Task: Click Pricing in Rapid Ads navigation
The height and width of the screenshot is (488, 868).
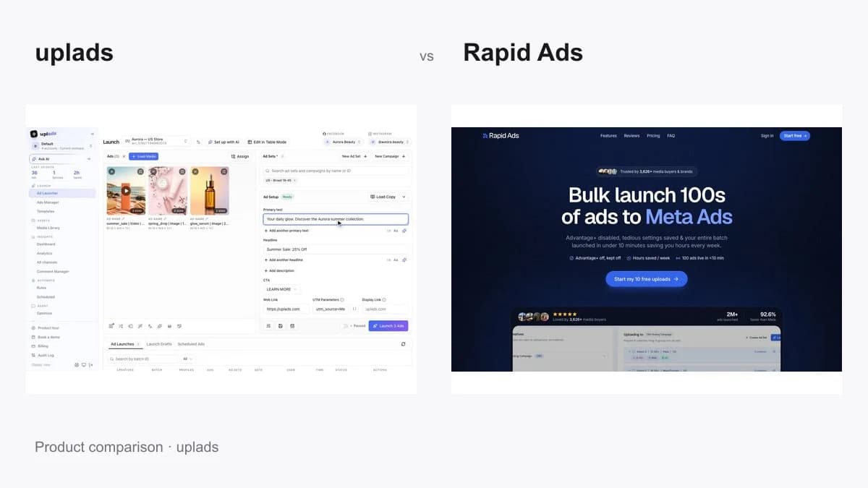Action: click(x=653, y=136)
